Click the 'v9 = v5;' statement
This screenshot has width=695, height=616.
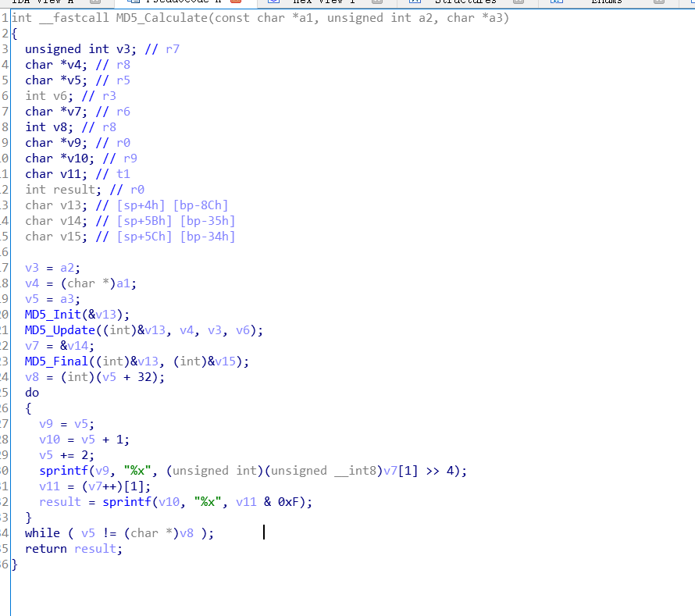67,424
